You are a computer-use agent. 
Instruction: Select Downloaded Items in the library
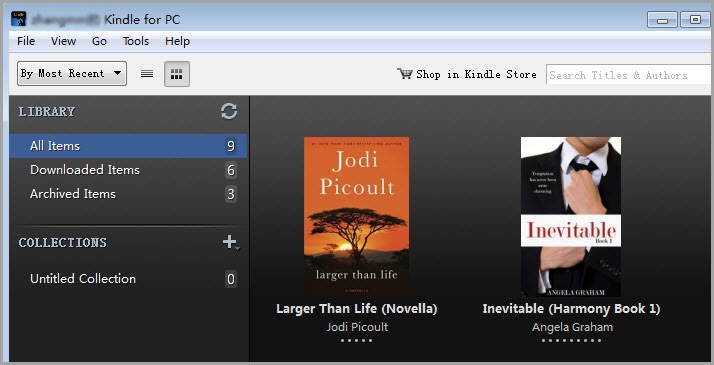(x=128, y=170)
